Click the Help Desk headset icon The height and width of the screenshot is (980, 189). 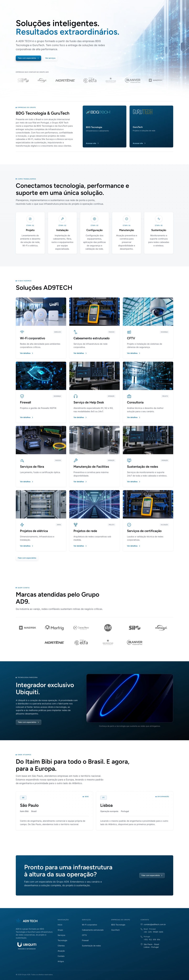(x=75, y=396)
